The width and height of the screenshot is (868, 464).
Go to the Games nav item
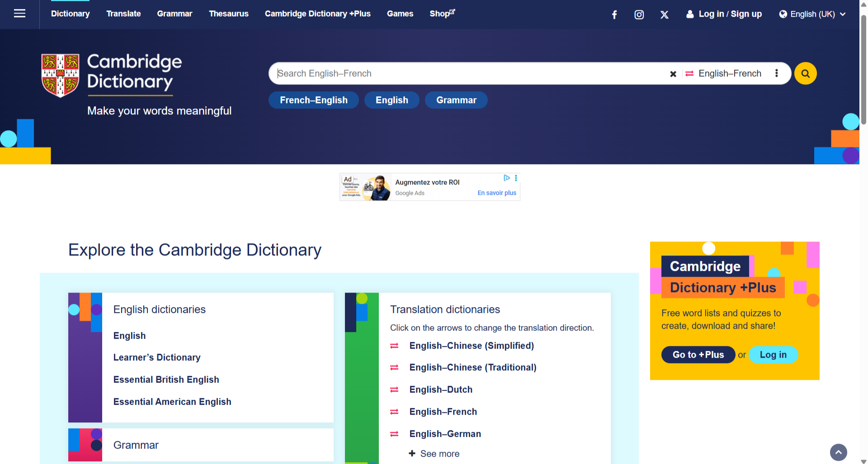click(400, 14)
